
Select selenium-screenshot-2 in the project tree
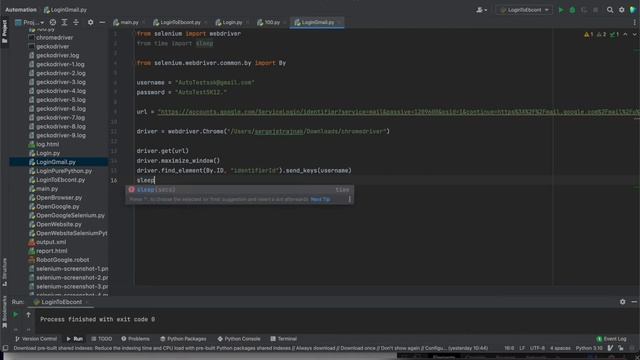(72, 278)
